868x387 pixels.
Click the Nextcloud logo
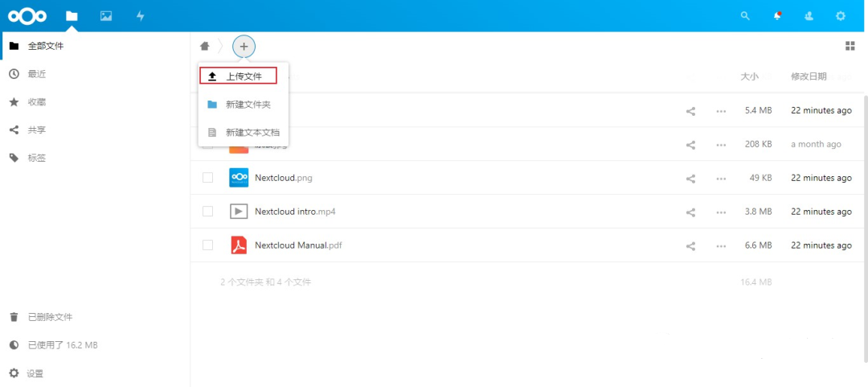(27, 16)
